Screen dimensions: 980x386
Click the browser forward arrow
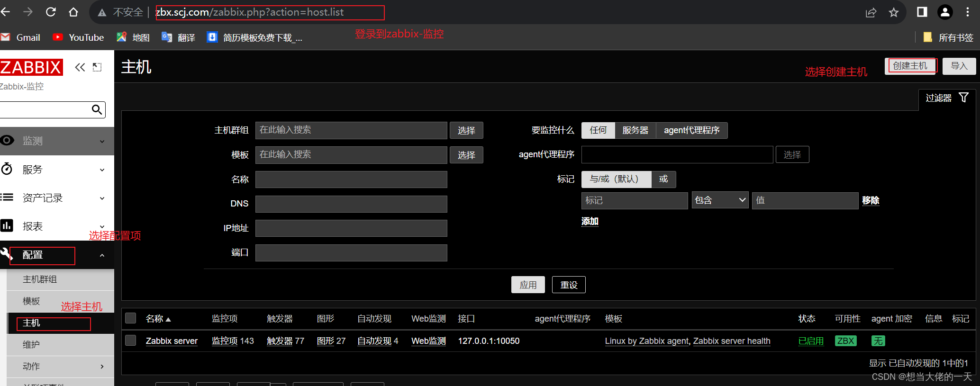pos(28,12)
